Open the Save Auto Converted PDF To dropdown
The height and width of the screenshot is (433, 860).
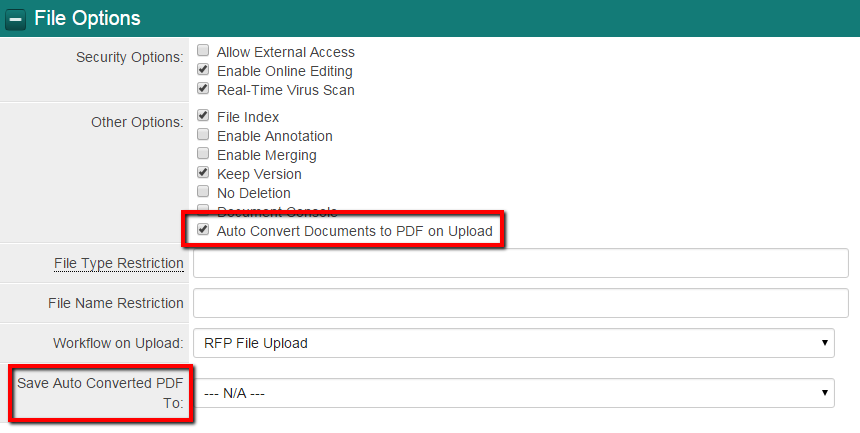tap(513, 393)
